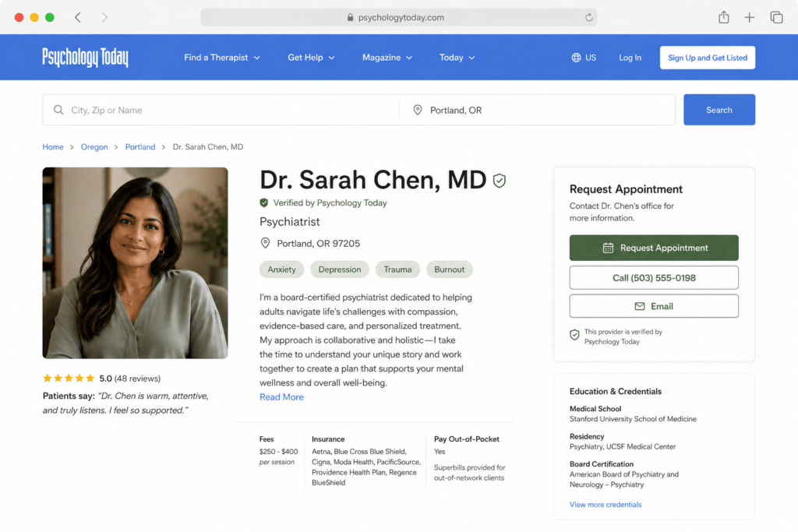Viewport: 798px width, 532px height.
Task: Click the verified shield beside the doctor's name
Action: click(x=500, y=181)
